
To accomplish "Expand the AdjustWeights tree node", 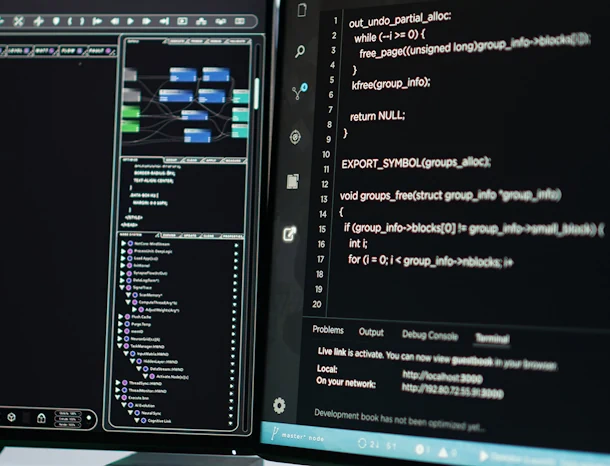I will [134, 310].
